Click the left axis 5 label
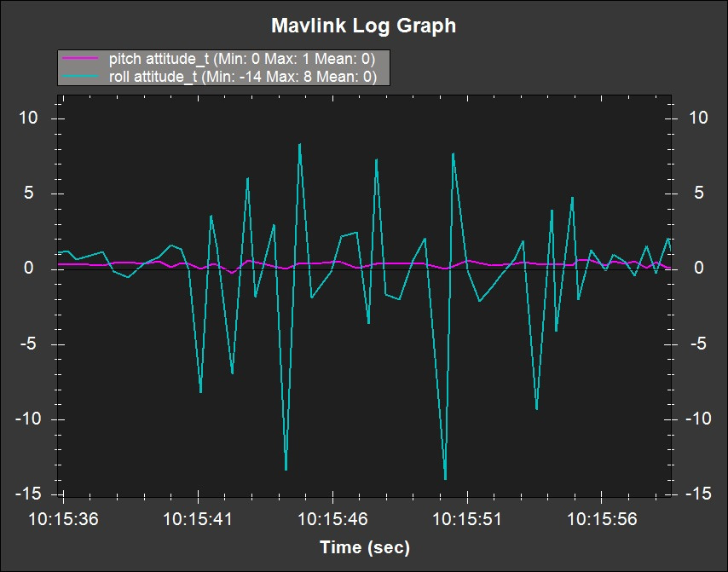This screenshot has height=572, width=728. coord(29,194)
